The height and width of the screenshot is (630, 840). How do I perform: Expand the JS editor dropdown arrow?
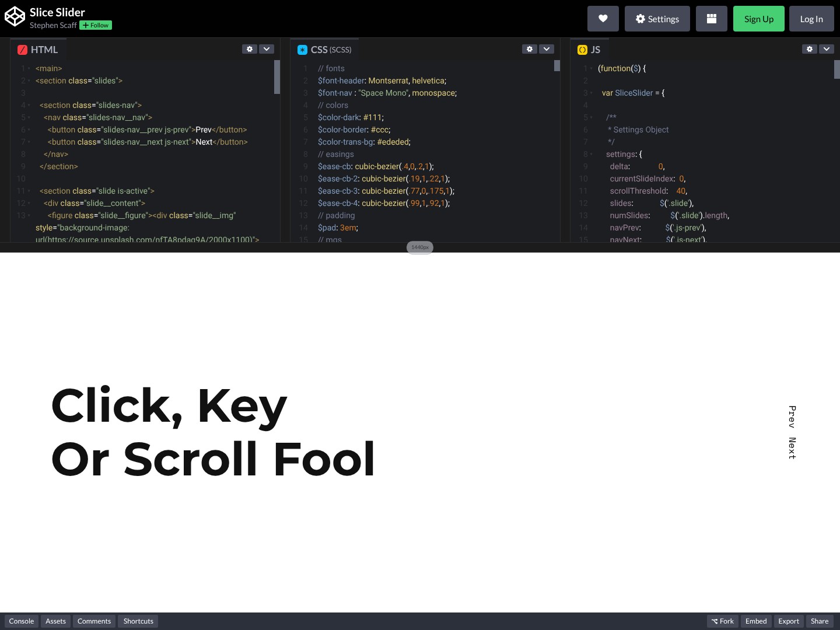pos(827,49)
